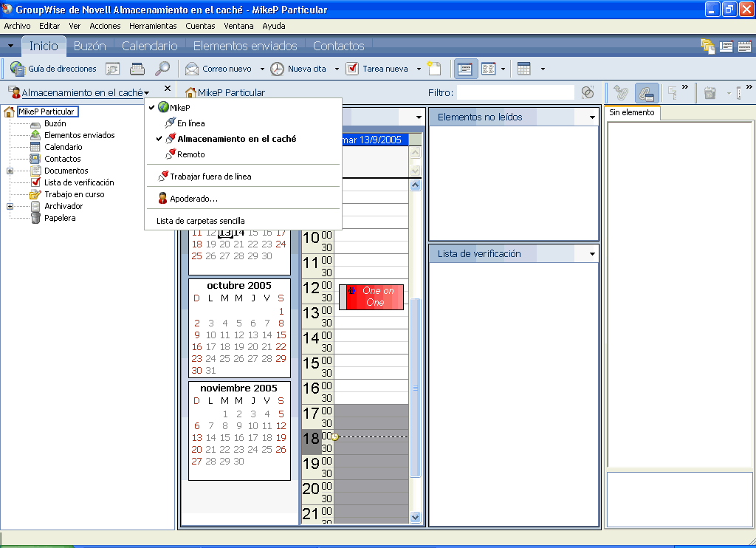The height and width of the screenshot is (548, 756).
Task: Click the stacked folders icon in the top right
Action: click(x=707, y=47)
